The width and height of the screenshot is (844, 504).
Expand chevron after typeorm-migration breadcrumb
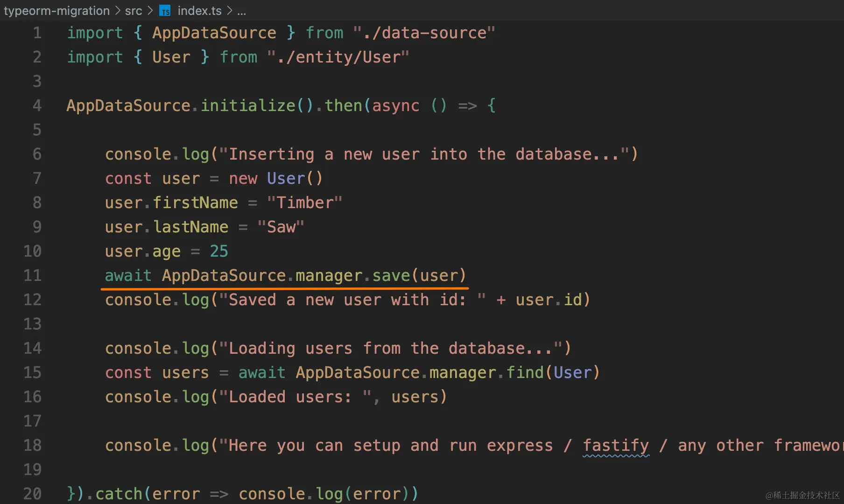point(118,10)
